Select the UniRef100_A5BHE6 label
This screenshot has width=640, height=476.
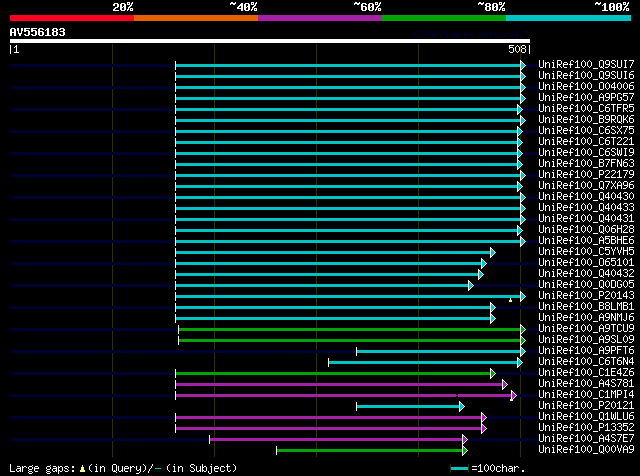point(586,240)
